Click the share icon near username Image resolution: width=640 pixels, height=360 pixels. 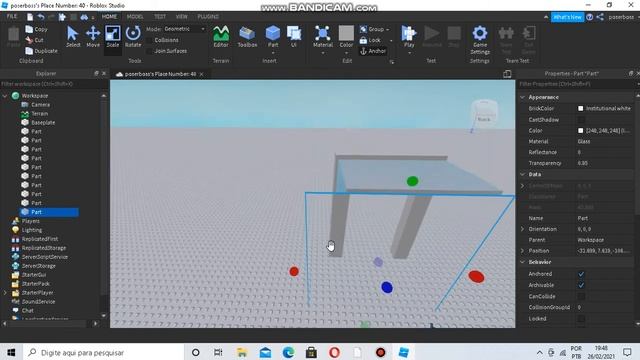point(600,17)
